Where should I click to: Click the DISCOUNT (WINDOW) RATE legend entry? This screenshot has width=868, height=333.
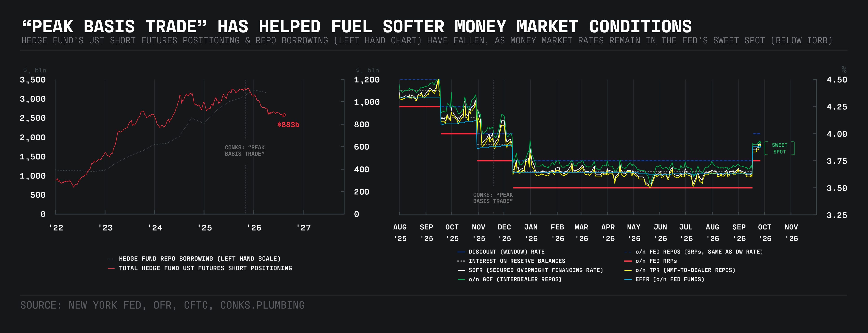point(501,252)
